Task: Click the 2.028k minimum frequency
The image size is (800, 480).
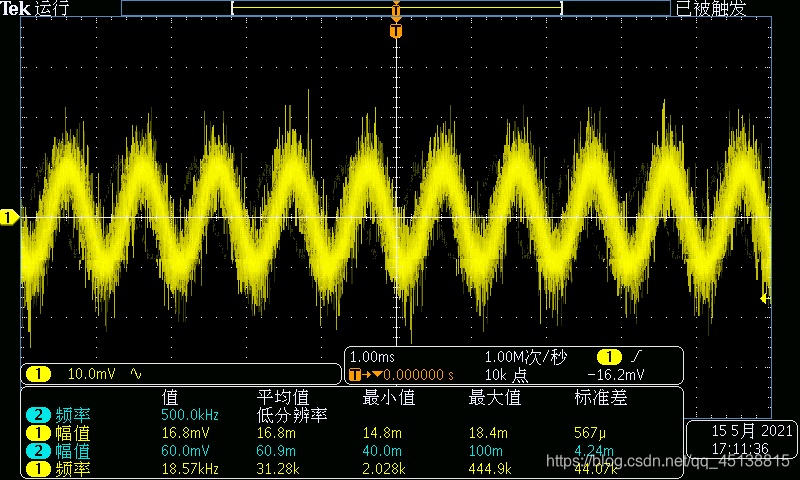Action: [384, 469]
